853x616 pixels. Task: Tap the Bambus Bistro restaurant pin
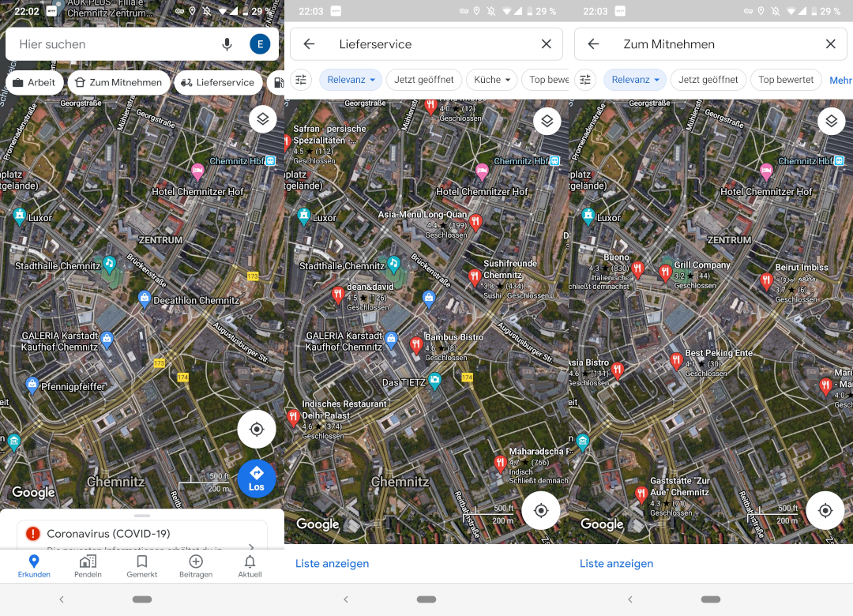coord(416,345)
